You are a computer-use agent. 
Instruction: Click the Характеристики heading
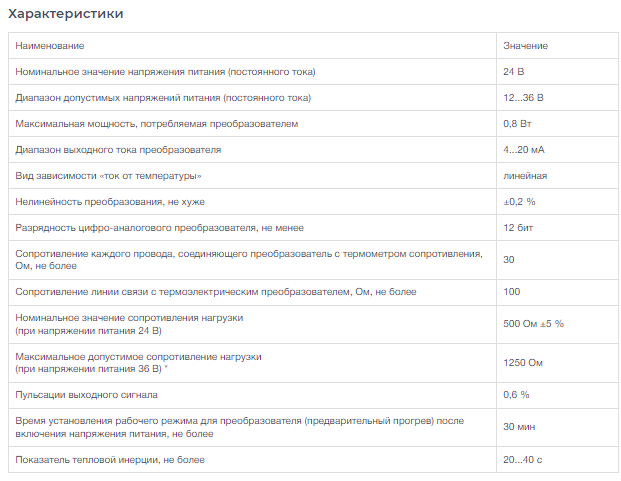(66, 14)
